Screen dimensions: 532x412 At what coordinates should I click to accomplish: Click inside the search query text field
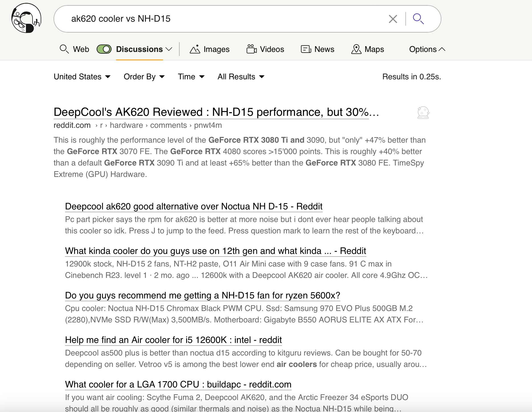pyautogui.click(x=222, y=19)
